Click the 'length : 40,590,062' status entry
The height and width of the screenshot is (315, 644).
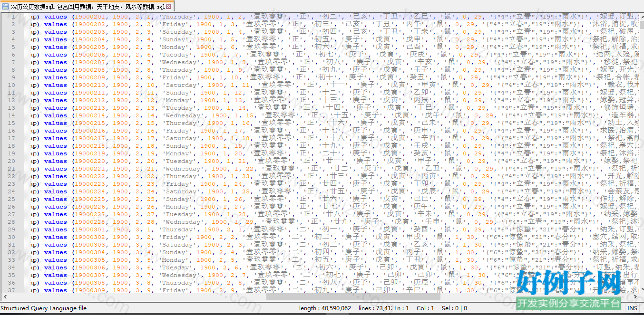(325, 308)
